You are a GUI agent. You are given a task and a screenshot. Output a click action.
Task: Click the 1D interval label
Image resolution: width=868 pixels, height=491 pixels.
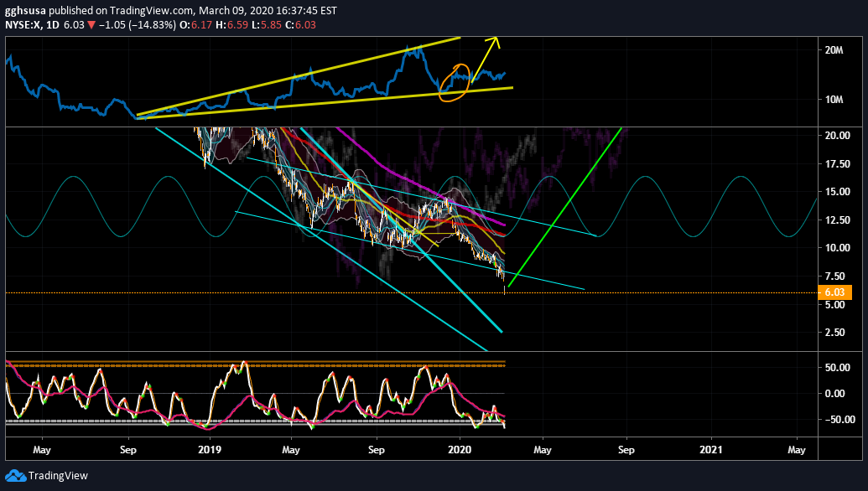point(53,25)
